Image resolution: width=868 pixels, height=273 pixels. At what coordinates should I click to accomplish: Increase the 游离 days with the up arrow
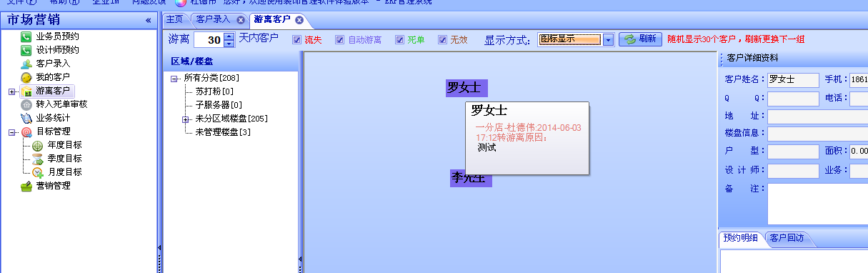[x=229, y=36]
